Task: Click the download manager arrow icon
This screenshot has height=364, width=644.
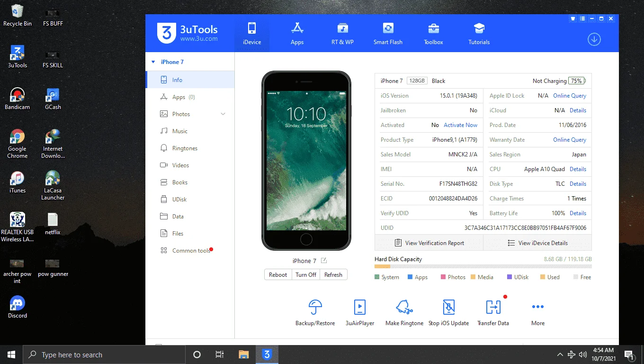Action: click(594, 39)
